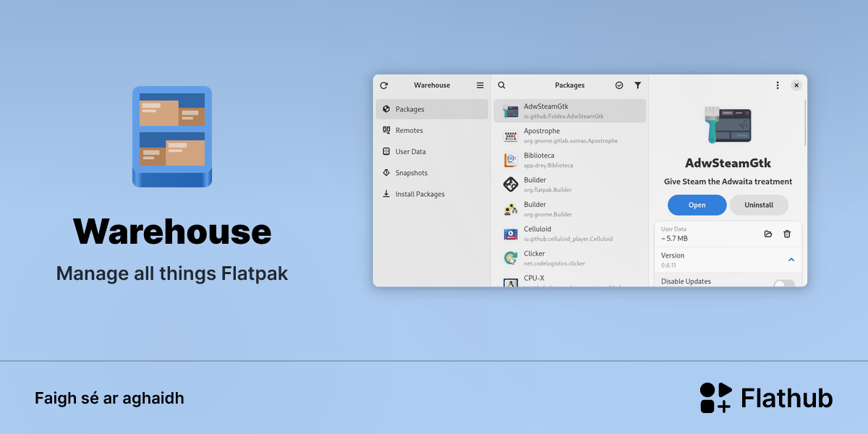Select AdwSteamGtk in the package list

coord(570,111)
